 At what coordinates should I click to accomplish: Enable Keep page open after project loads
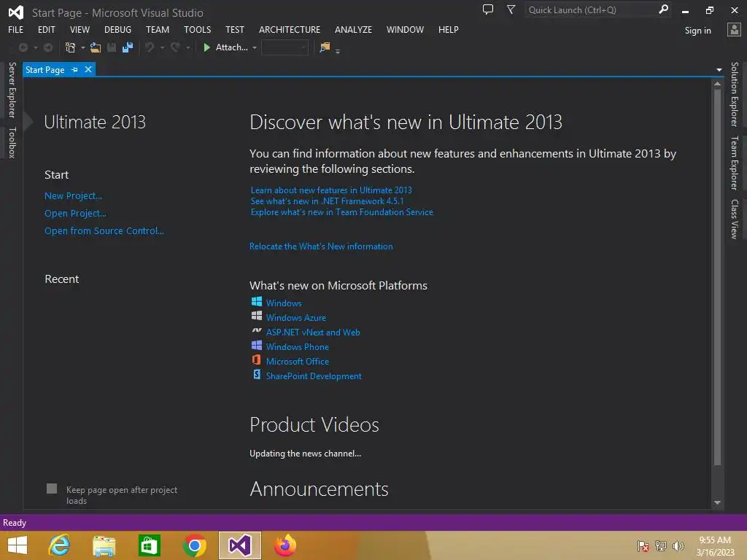52,489
